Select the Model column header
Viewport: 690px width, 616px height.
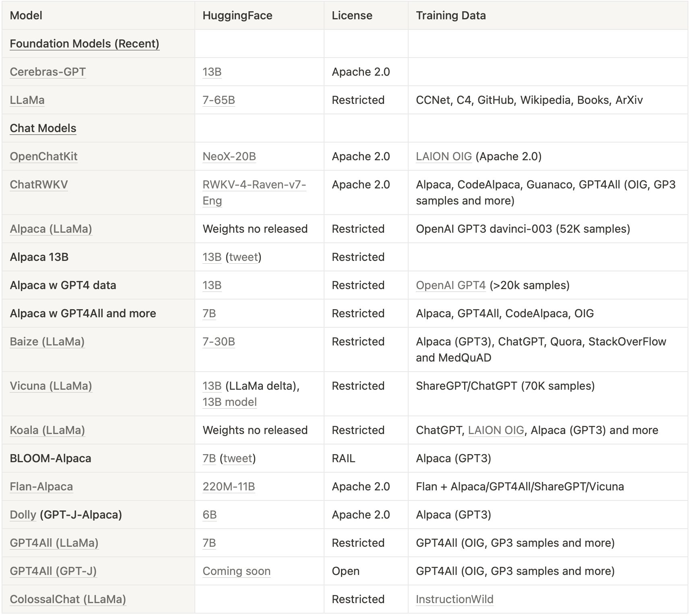[98, 15]
